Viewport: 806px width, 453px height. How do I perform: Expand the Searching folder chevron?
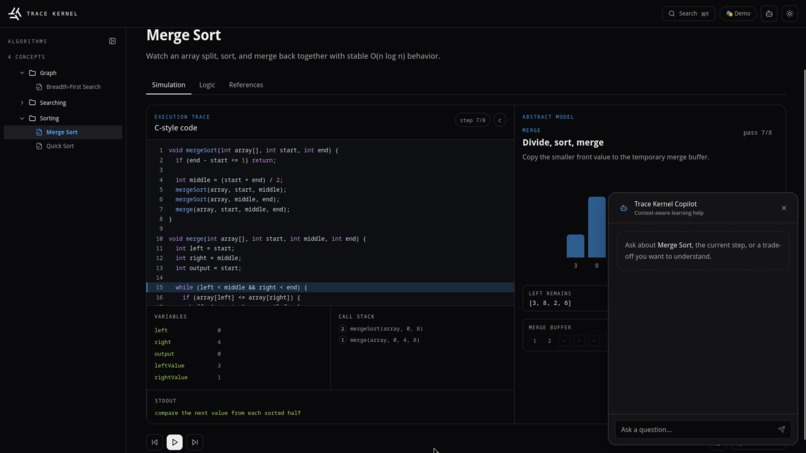click(22, 103)
